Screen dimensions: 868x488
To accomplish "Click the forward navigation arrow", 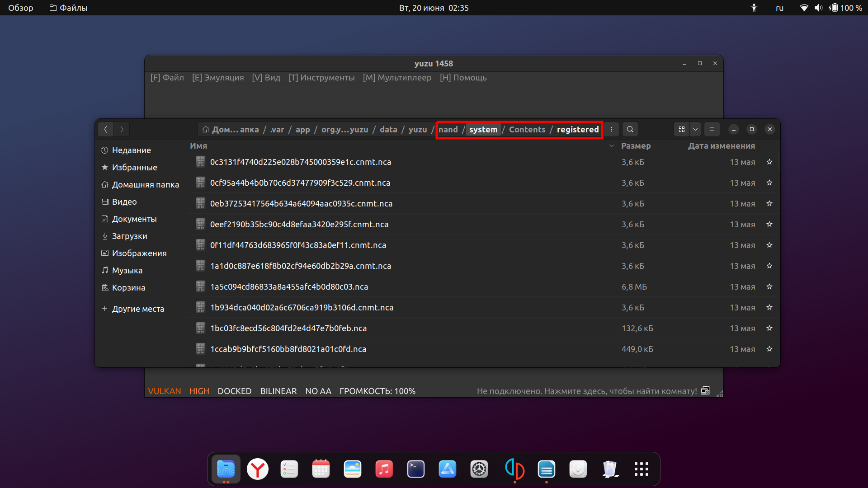I will pos(122,129).
